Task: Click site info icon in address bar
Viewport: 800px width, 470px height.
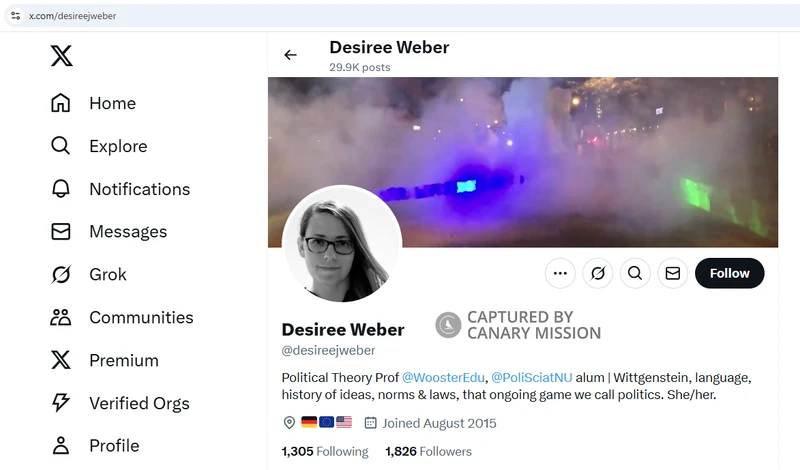Action: coord(15,16)
